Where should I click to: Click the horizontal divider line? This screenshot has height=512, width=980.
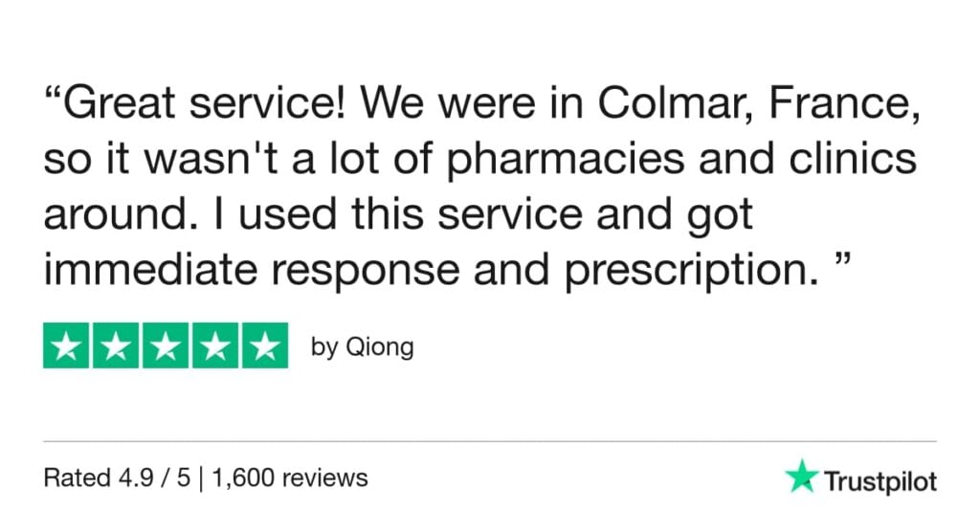(490, 442)
